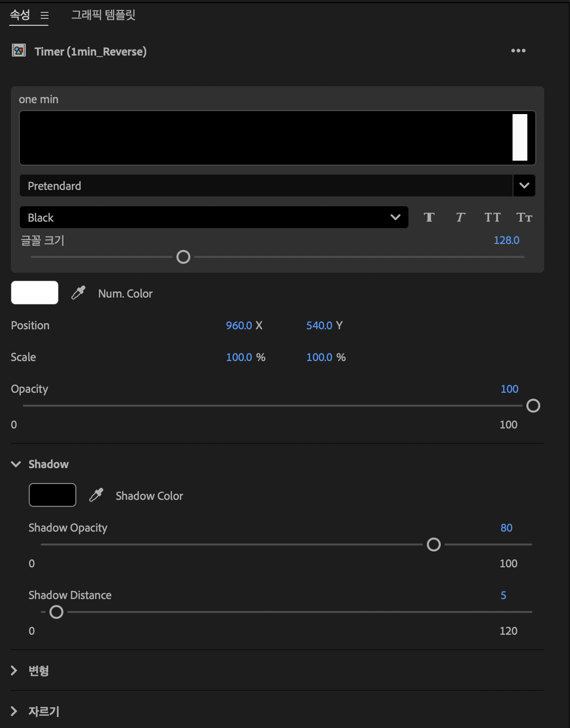Click the second Scale value 100.0

[319, 357]
